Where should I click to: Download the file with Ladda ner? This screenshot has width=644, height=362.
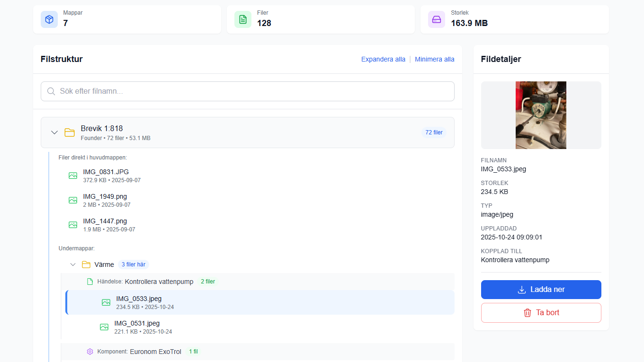(x=541, y=290)
